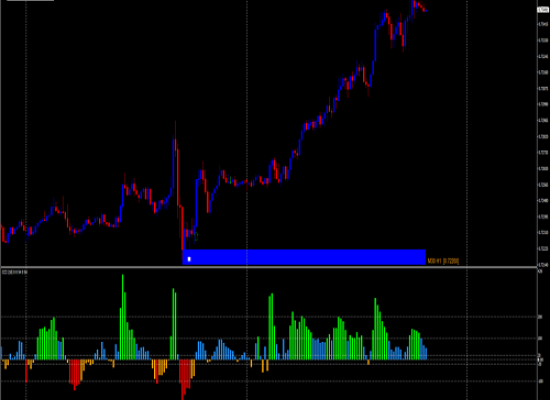
Task: Select the upper dotted level line in indicator
Action: tap(269, 317)
